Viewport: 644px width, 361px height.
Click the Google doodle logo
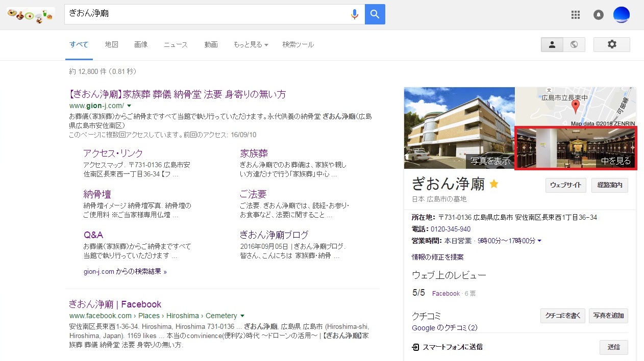pos(30,15)
